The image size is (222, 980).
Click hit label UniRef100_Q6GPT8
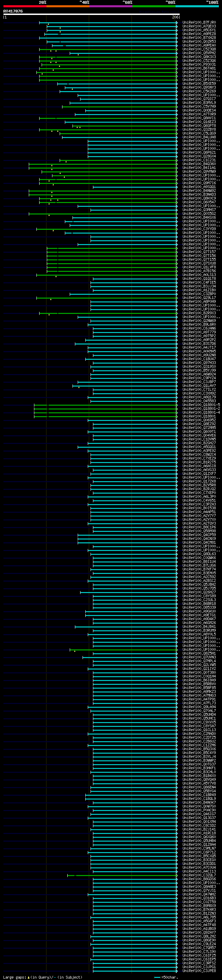tap(199, 125)
